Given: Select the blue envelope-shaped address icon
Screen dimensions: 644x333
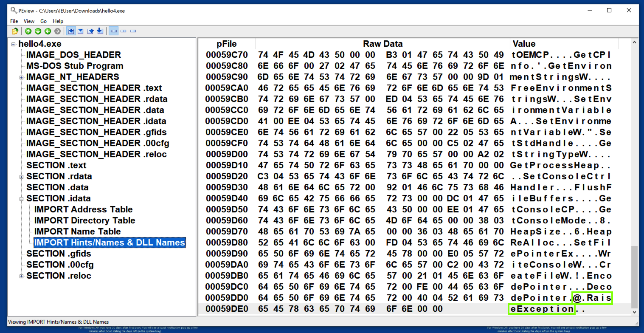Looking at the screenshot, I should (x=81, y=31).
